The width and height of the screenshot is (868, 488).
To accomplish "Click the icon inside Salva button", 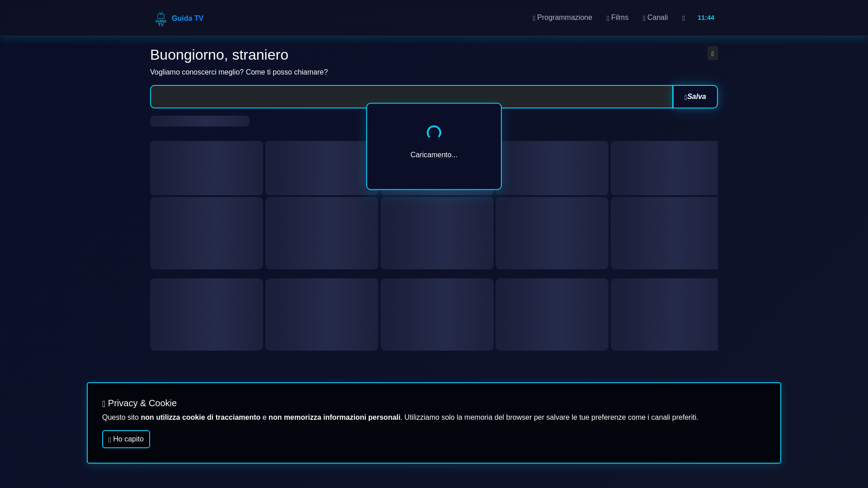I will pyautogui.click(x=685, y=98).
